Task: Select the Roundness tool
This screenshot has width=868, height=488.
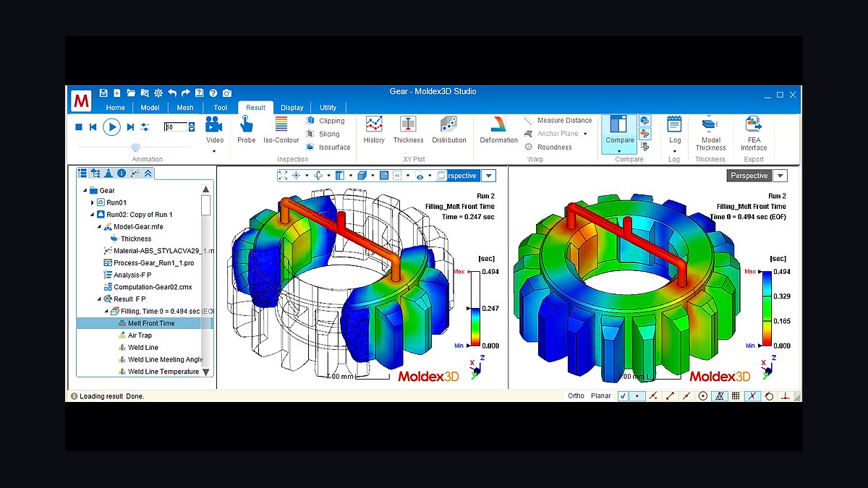Action: click(x=548, y=147)
